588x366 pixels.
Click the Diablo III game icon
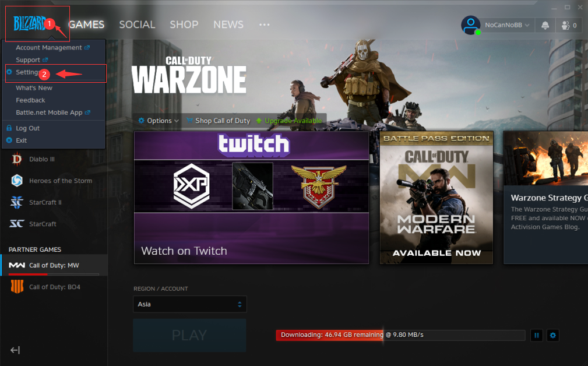[x=17, y=159]
